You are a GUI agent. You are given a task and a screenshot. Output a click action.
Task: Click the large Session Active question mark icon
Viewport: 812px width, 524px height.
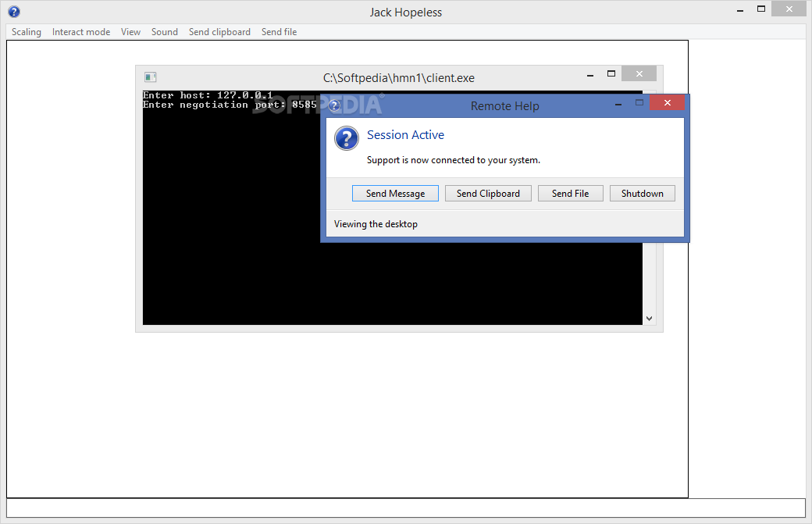(347, 138)
